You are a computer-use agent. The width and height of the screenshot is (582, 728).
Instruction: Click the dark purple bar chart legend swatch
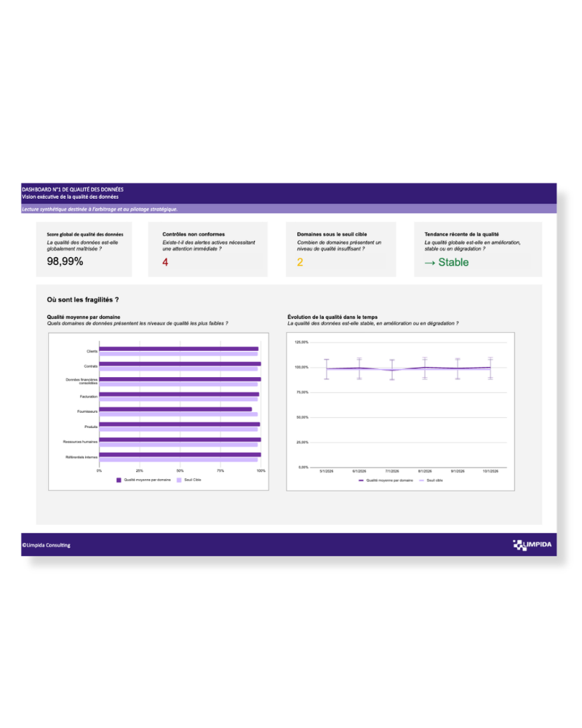(x=119, y=480)
